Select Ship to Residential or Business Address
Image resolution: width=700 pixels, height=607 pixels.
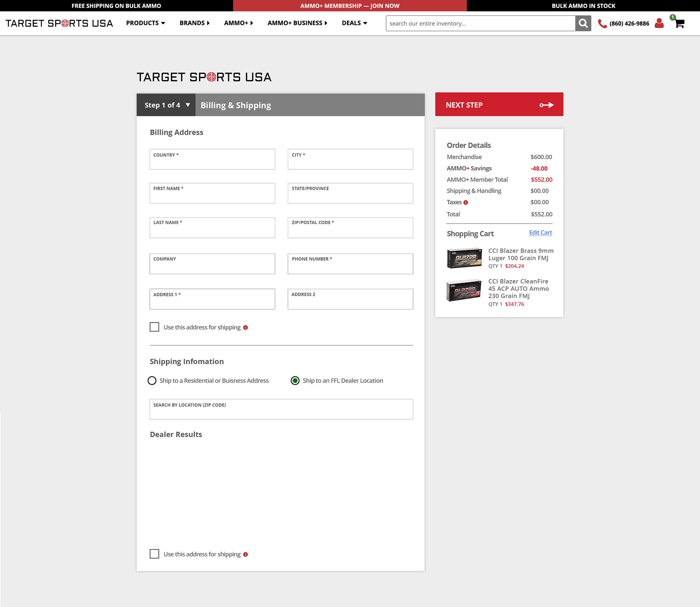(152, 380)
